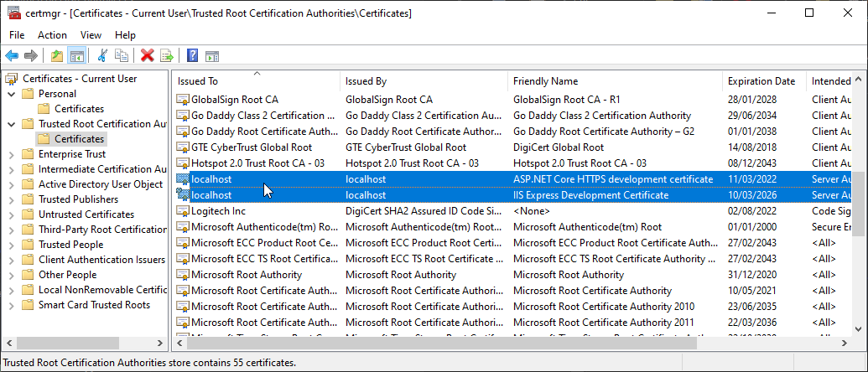868x372 pixels.
Task: Open the Action menu
Action: tap(52, 35)
